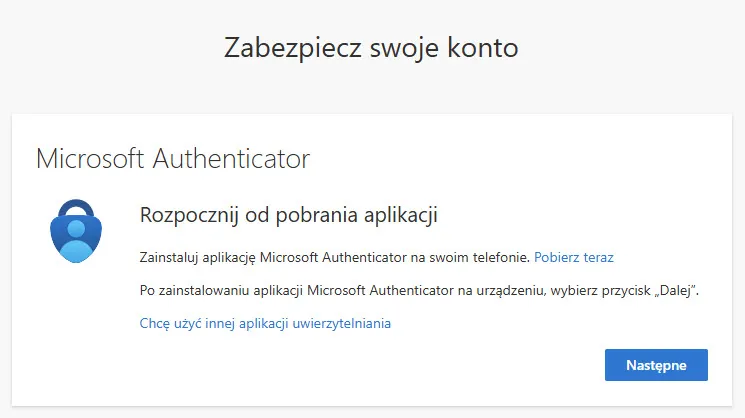The height and width of the screenshot is (418, 745).
Task: Click the word "konto" in the top heading
Action: 483,48
